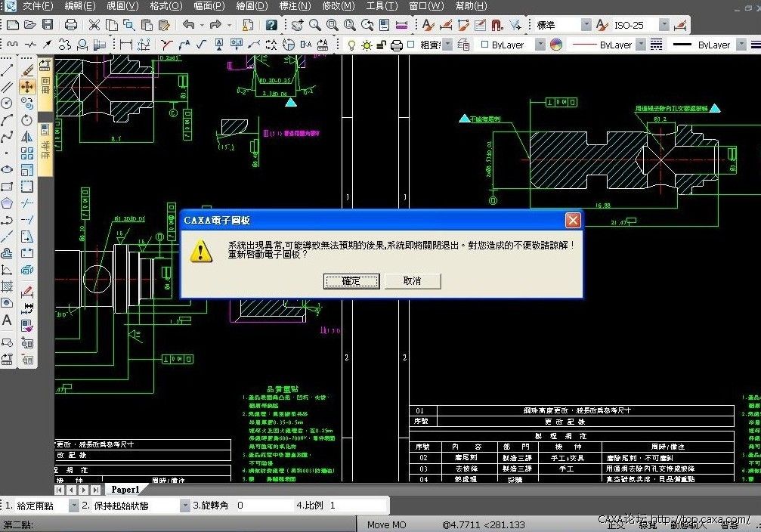Click the Cut scissors icon
This screenshot has height=532, width=761.
[x=94, y=25]
